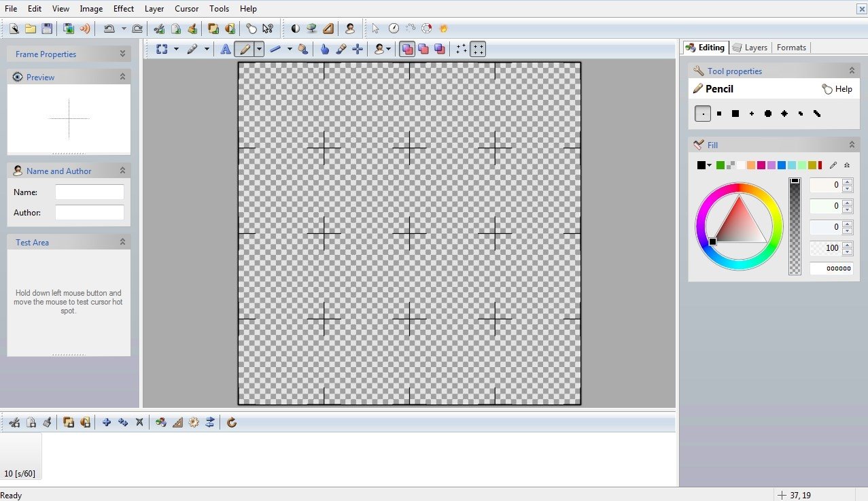Collapse the Name and Author panel
This screenshot has height=501, width=868.
pyautogui.click(x=122, y=171)
